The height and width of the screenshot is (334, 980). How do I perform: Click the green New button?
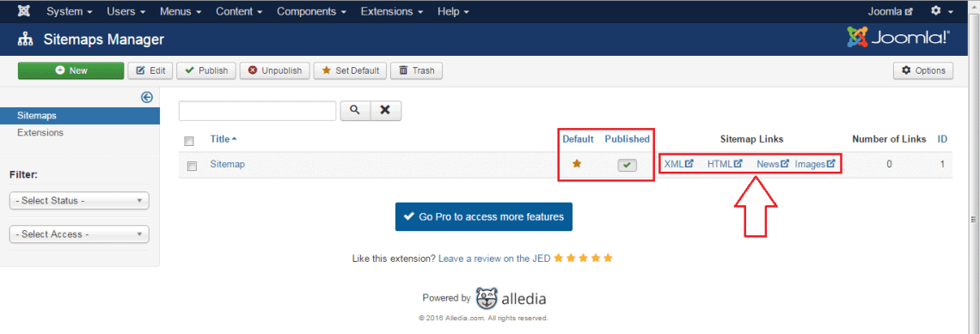pyautogui.click(x=70, y=70)
